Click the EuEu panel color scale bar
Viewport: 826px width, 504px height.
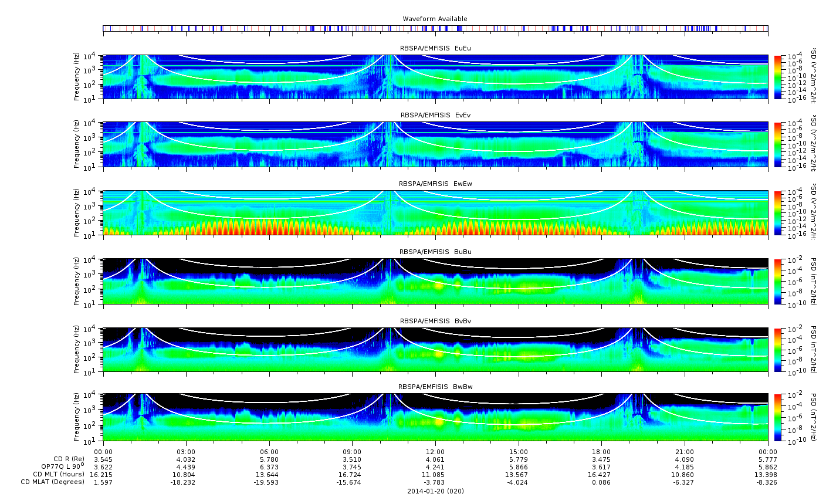point(778,77)
